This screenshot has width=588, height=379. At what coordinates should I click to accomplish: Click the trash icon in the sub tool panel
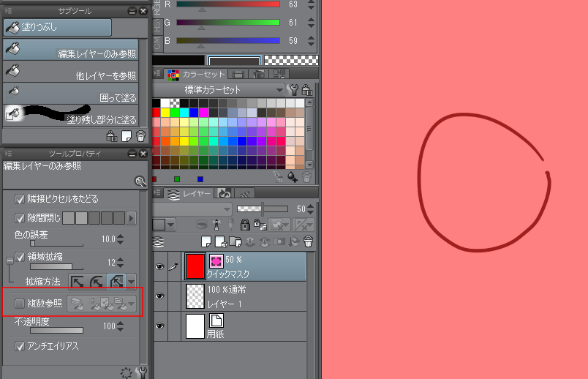pos(140,135)
